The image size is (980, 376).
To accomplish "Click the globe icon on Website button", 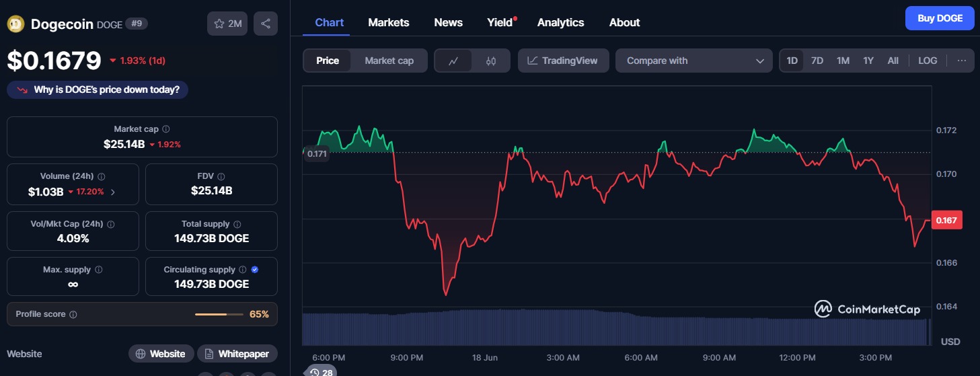I will click(141, 354).
